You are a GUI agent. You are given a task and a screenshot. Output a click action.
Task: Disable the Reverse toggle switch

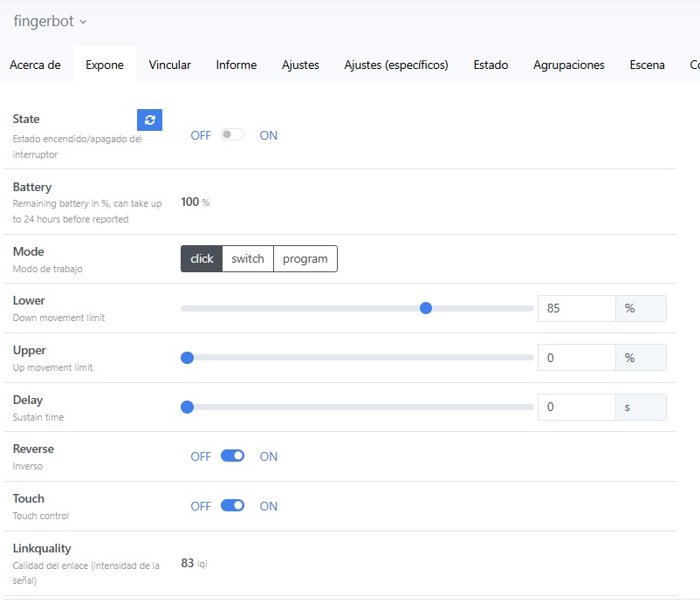click(232, 456)
